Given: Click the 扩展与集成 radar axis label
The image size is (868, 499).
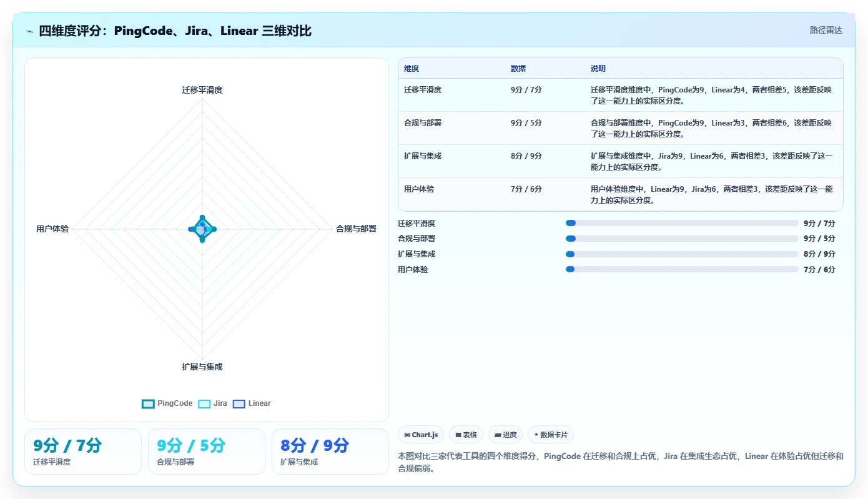Looking at the screenshot, I should tap(202, 367).
